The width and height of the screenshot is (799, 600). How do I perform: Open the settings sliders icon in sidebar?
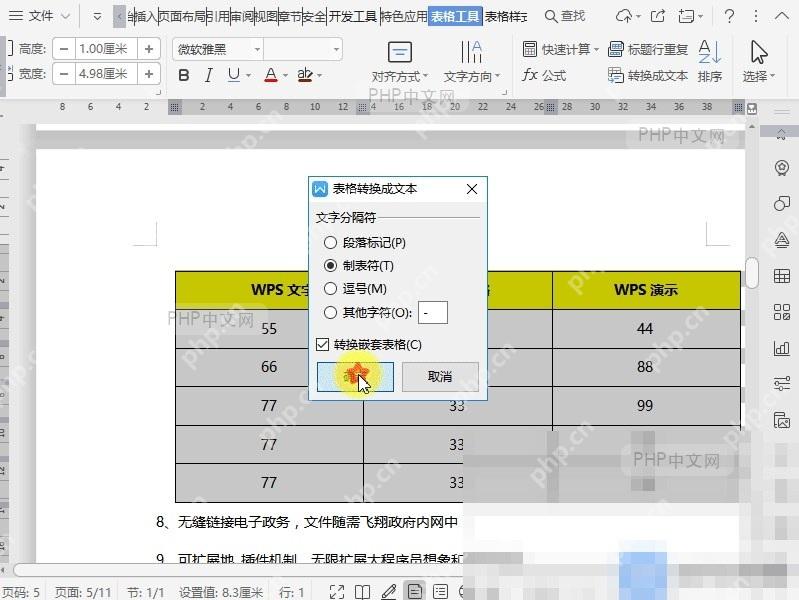[782, 383]
